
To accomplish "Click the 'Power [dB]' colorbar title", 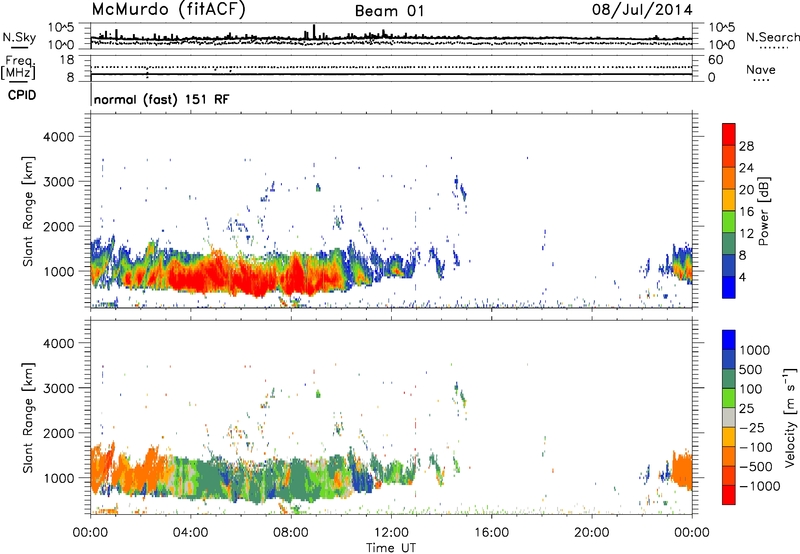I will click(x=764, y=211).
